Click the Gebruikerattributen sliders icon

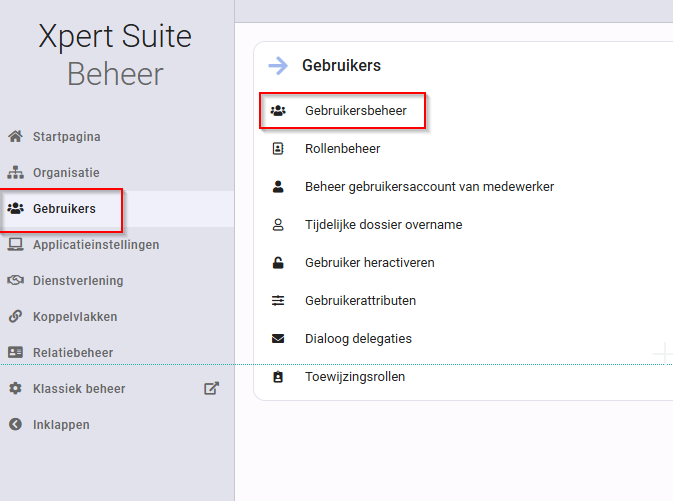pyautogui.click(x=278, y=301)
